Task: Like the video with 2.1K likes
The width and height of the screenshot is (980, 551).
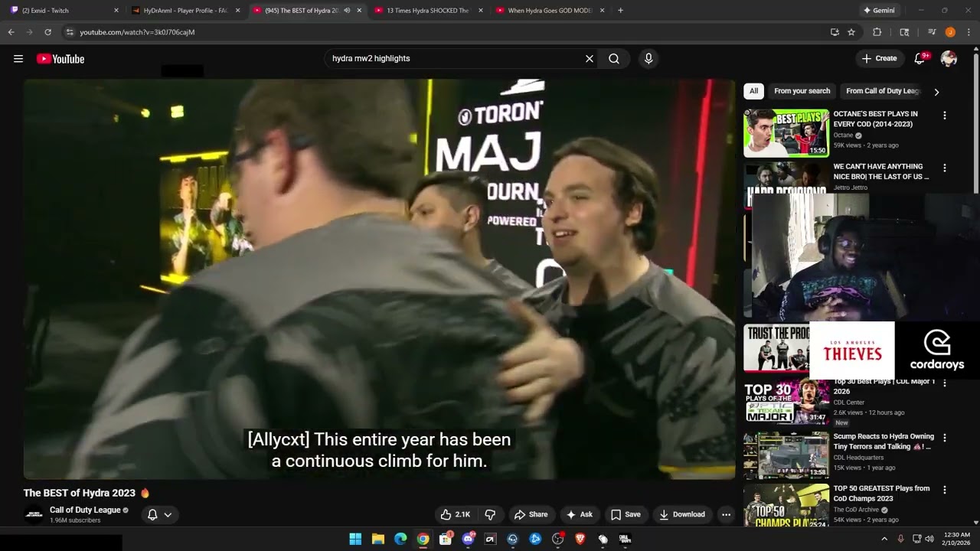Action: click(x=455, y=514)
